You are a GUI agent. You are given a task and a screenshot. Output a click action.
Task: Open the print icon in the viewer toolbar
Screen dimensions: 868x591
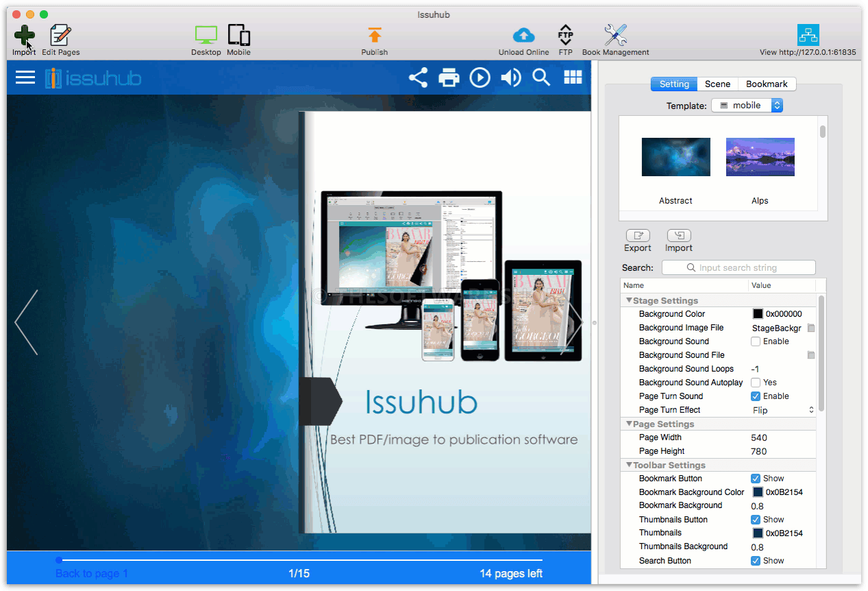coord(449,77)
